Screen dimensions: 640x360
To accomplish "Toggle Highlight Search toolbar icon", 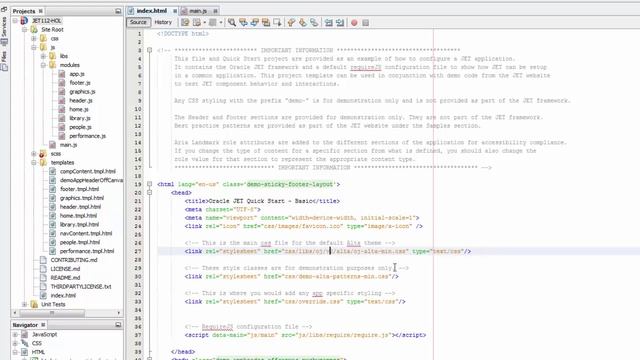I will tap(266, 22).
